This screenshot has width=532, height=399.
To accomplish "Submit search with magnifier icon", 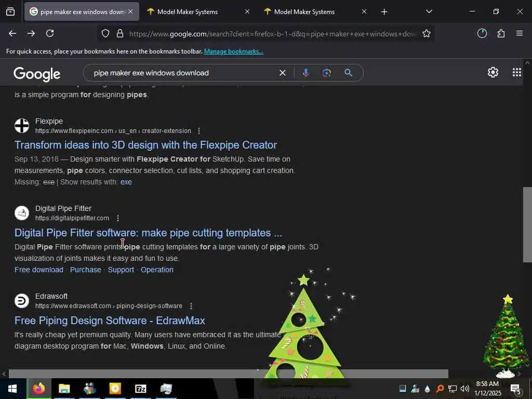I will [x=349, y=73].
